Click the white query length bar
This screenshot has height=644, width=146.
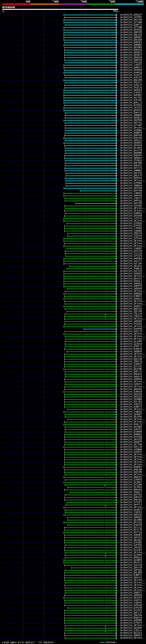click(60, 10)
